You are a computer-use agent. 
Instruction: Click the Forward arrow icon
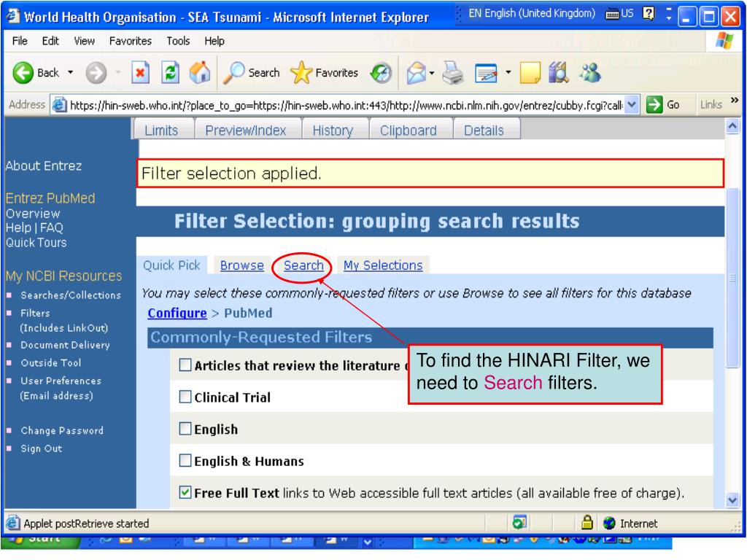pos(96,74)
